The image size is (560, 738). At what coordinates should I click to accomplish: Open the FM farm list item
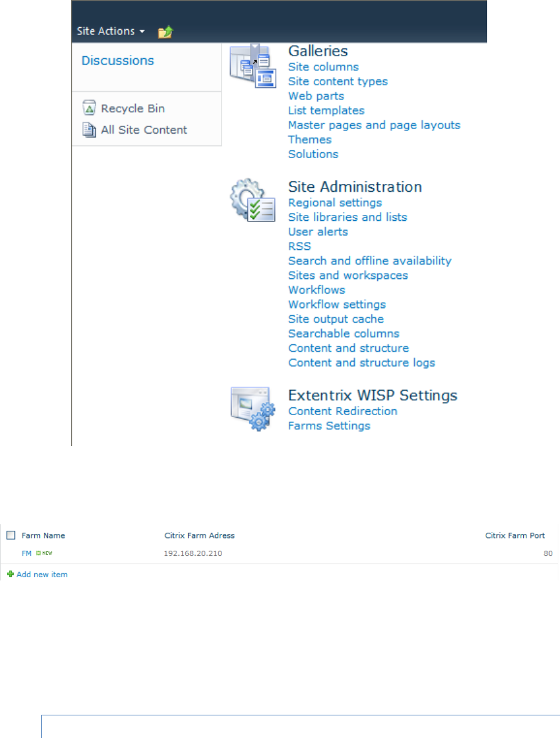[26, 553]
